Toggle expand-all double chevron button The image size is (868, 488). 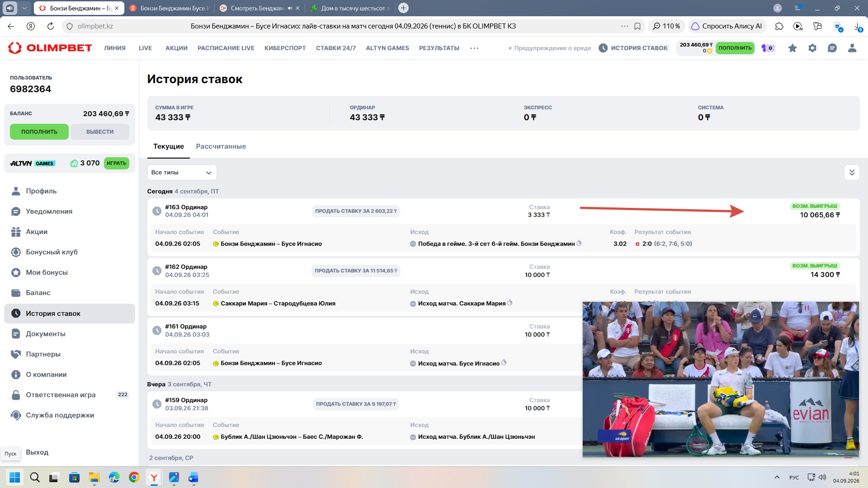pos(852,173)
